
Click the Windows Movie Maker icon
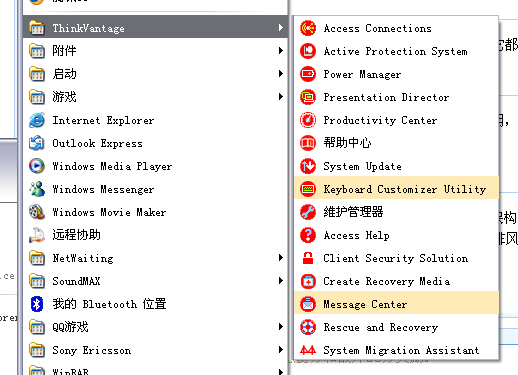tap(37, 212)
